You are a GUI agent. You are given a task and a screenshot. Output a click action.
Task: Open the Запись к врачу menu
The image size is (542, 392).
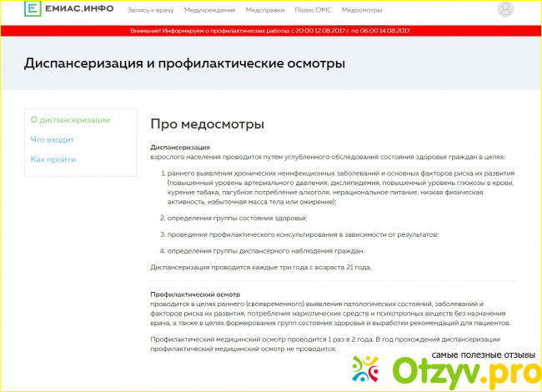[151, 11]
